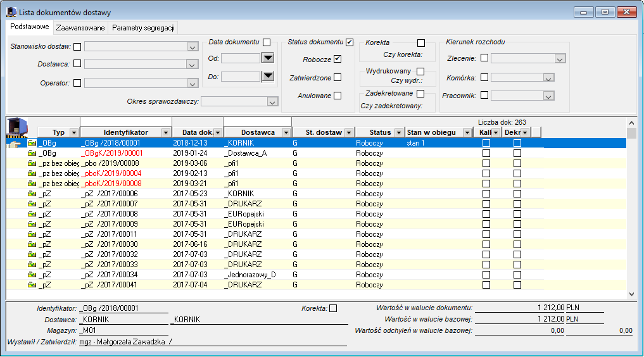Enable the Pracownik checkbox

tap(484, 95)
